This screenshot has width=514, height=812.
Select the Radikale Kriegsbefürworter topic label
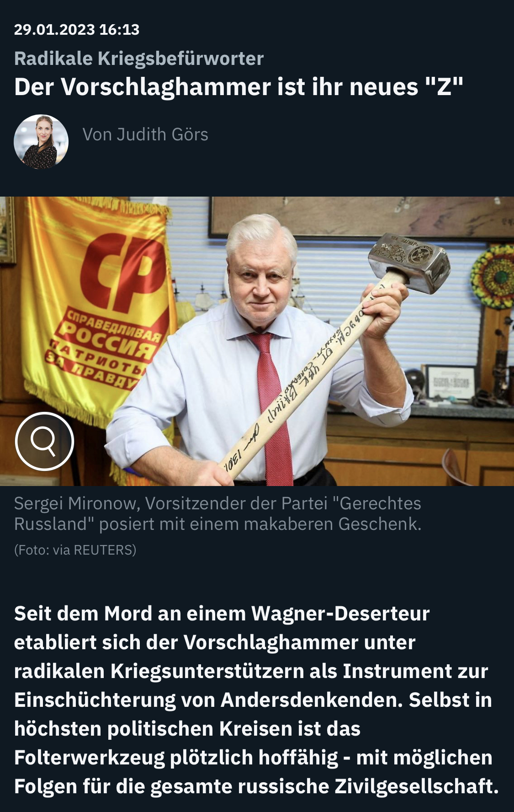click(x=139, y=59)
